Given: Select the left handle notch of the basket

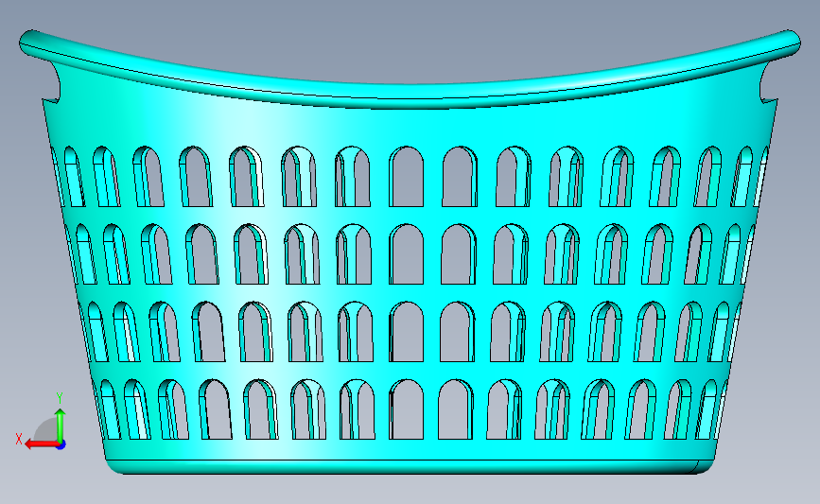Looking at the screenshot, I should [x=52, y=81].
